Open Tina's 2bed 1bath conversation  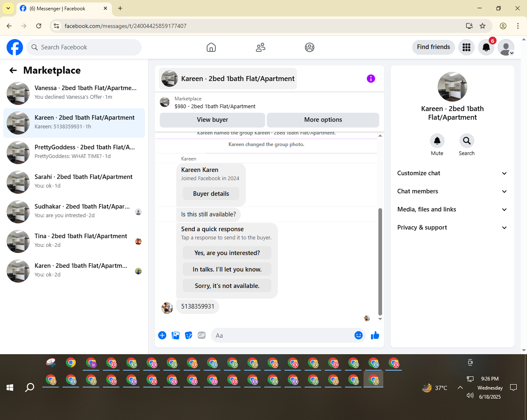[x=74, y=241]
